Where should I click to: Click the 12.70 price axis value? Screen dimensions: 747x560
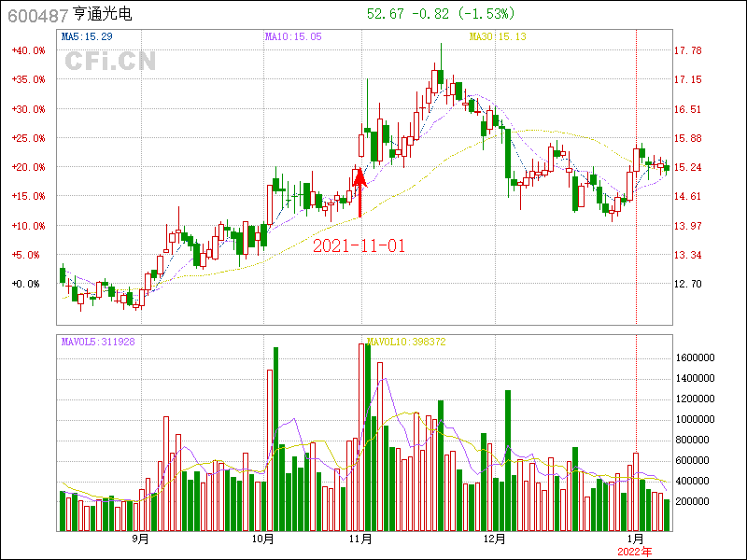(688, 284)
